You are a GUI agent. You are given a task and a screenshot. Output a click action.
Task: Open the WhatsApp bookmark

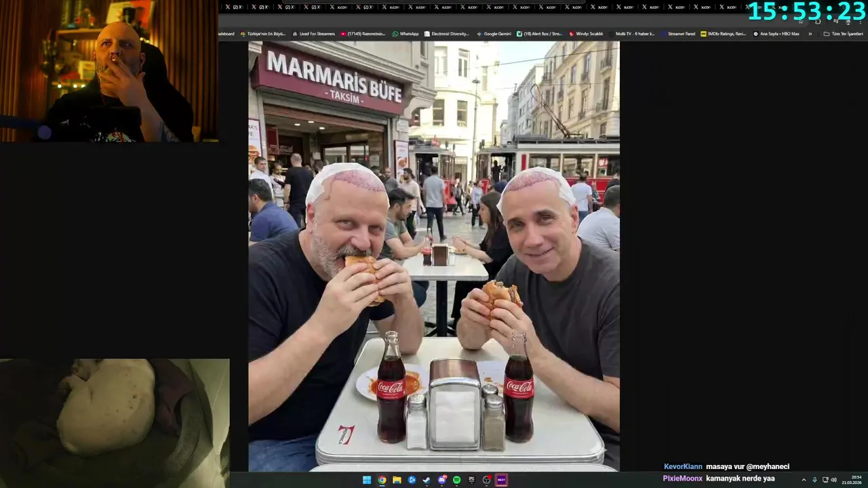(406, 33)
